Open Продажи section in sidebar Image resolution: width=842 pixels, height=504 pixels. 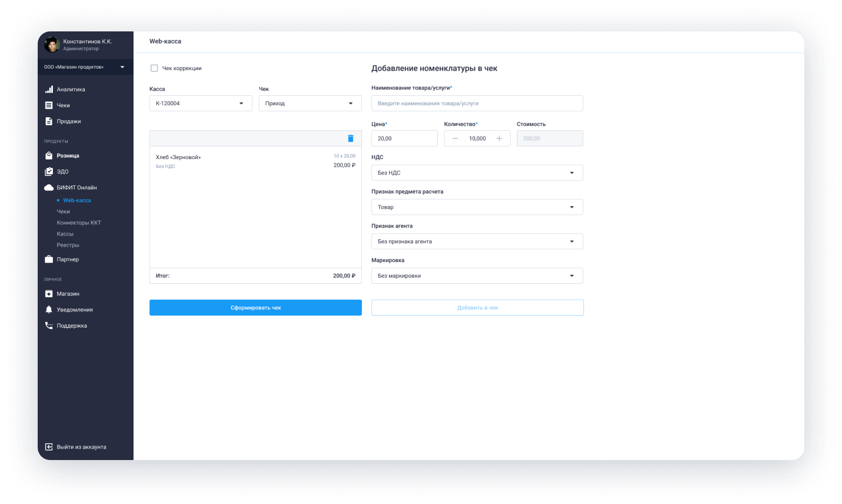[69, 121]
